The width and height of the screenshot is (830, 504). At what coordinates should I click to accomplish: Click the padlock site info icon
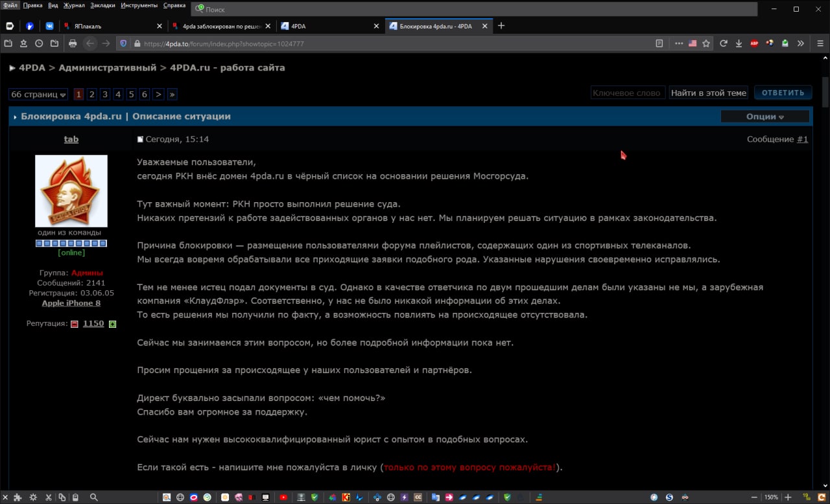click(x=137, y=43)
